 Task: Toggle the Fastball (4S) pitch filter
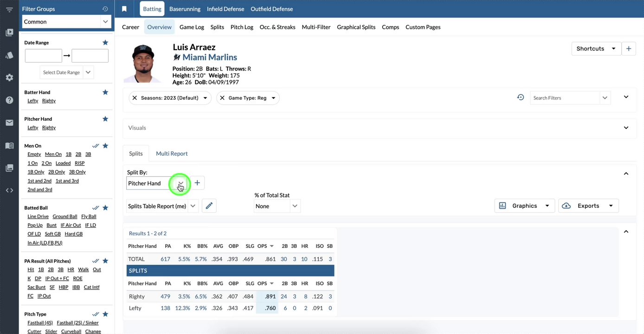[40, 323]
